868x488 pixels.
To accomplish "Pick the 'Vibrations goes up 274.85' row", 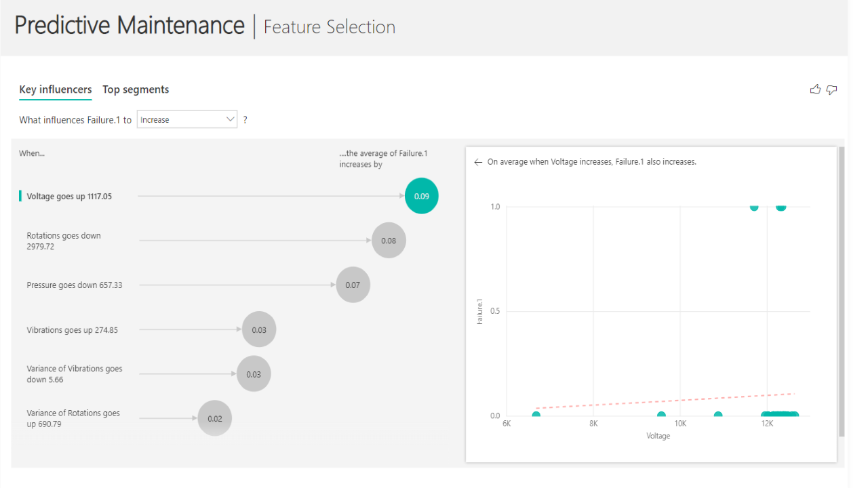I will click(x=72, y=330).
